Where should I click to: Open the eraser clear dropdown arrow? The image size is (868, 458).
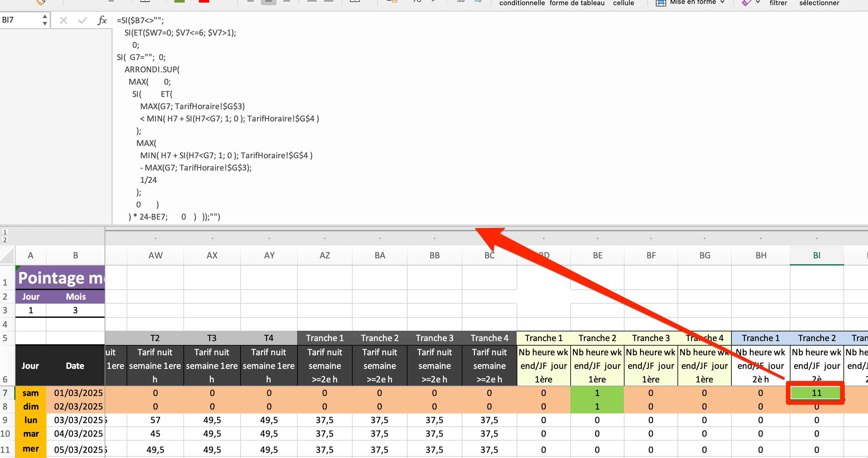point(758,2)
